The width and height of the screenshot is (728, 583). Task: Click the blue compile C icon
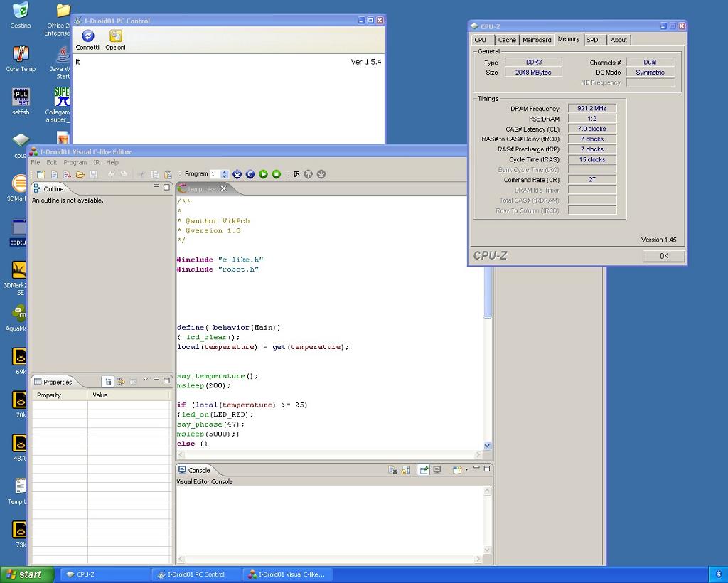coord(250,174)
